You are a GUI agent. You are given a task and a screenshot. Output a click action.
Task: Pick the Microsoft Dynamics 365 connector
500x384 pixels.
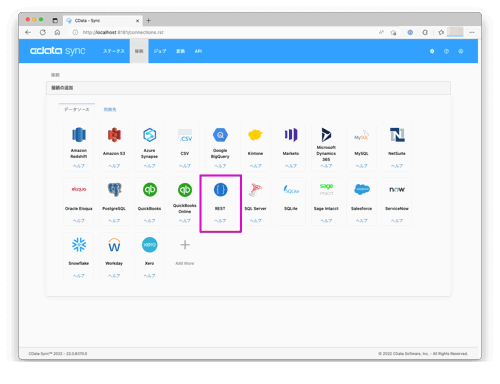point(326,135)
